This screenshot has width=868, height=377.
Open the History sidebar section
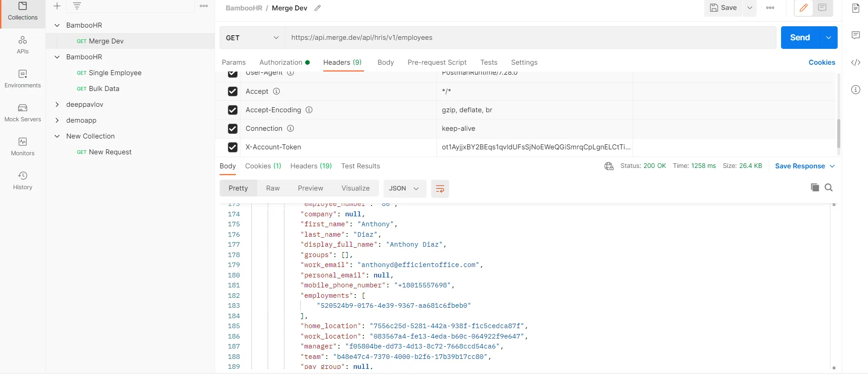coord(23,181)
